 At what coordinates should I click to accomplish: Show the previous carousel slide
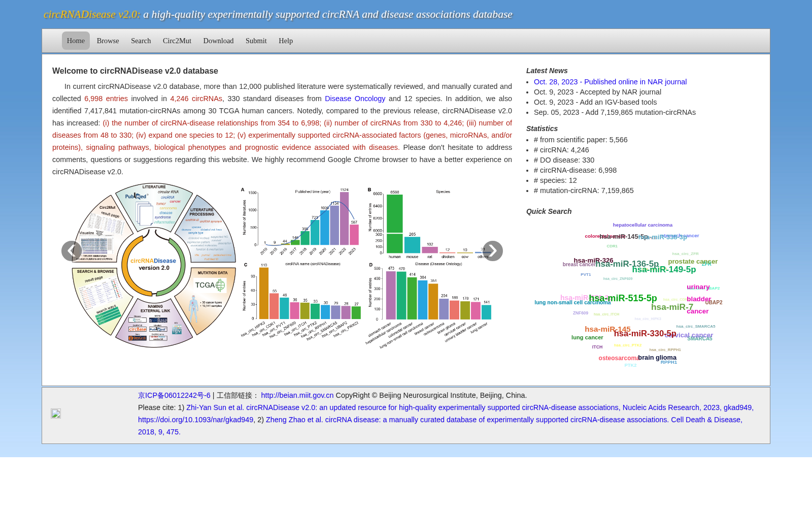point(72,251)
